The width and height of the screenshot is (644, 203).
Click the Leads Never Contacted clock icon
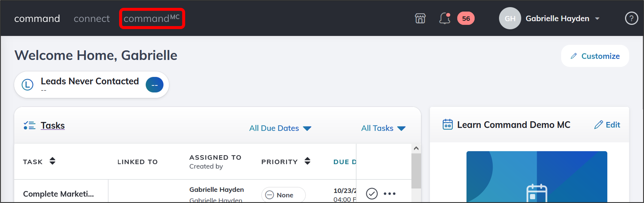[28, 85]
